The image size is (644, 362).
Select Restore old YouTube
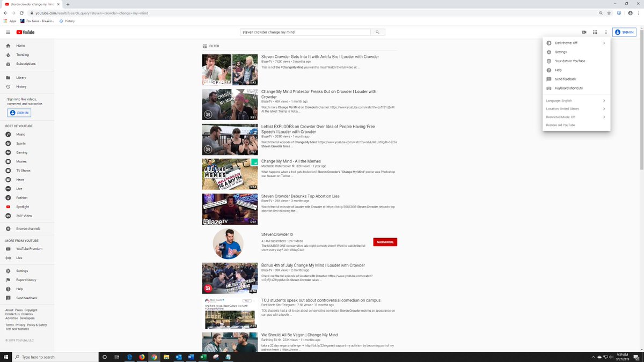(x=576, y=125)
